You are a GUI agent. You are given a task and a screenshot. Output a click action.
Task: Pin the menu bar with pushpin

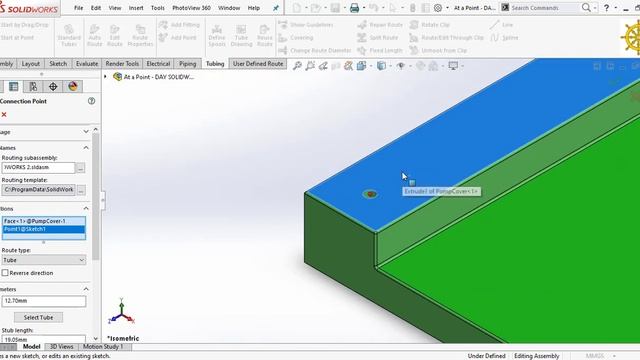[276, 8]
